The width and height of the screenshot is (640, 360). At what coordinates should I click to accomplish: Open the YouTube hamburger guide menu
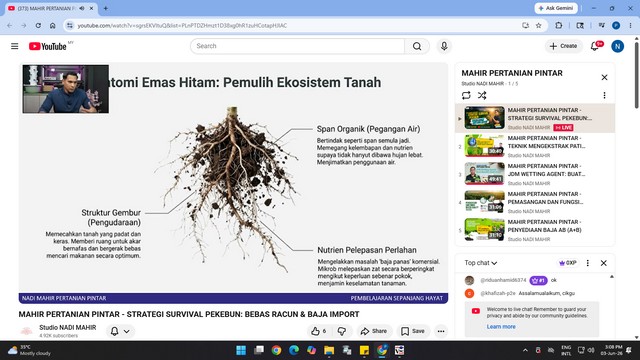point(15,46)
